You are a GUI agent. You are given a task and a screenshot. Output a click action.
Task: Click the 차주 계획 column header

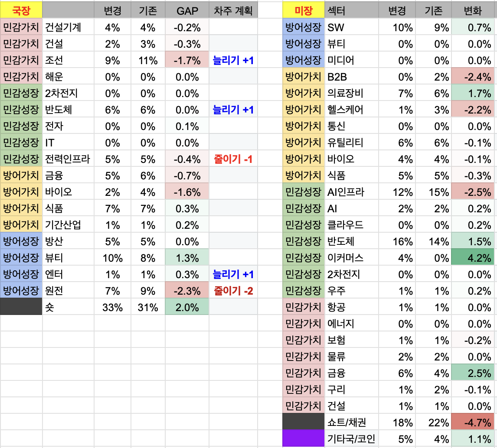(233, 10)
